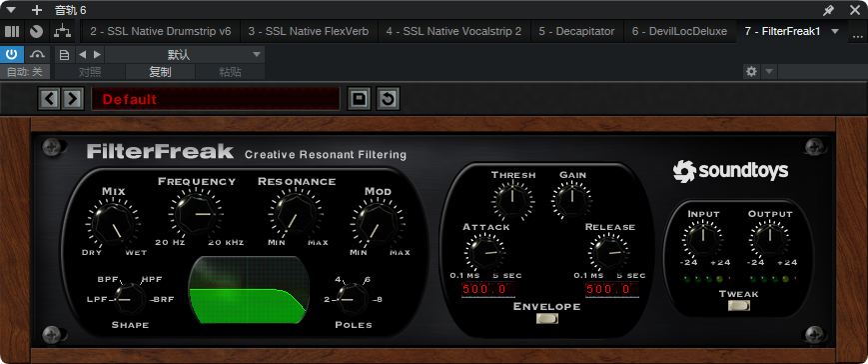Image resolution: width=868 pixels, height=364 pixels.
Task: Click the Mod knob
Action: [377, 223]
